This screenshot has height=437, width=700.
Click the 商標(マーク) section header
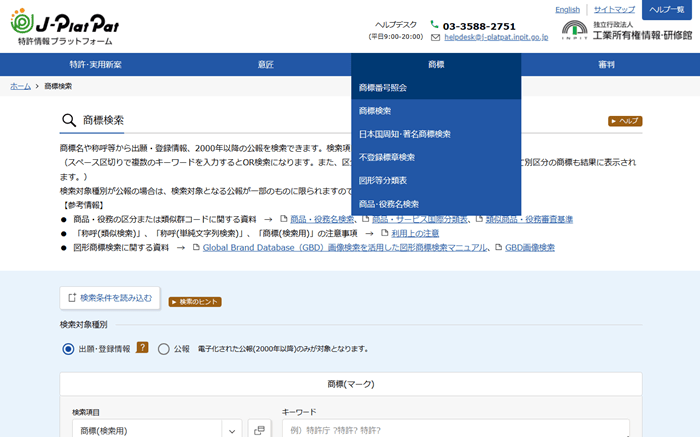[351, 384]
